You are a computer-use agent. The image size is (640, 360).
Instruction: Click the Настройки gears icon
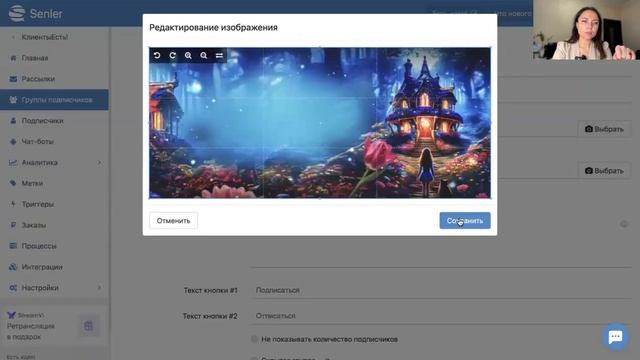pyautogui.click(x=13, y=288)
